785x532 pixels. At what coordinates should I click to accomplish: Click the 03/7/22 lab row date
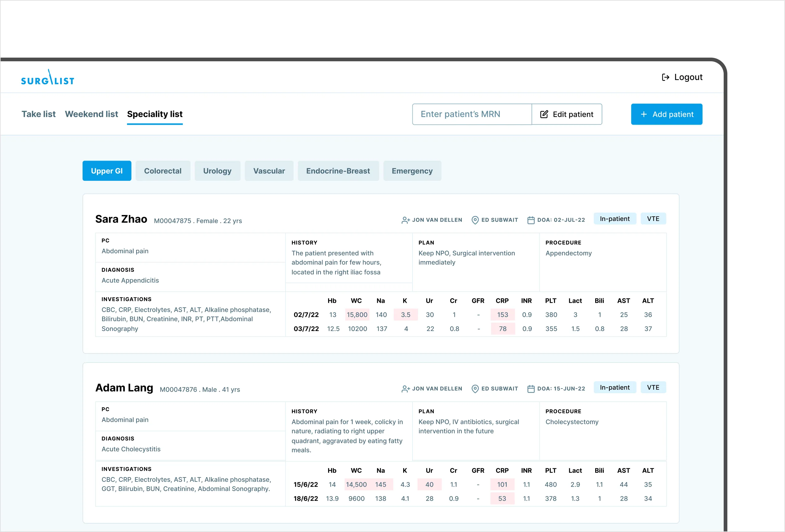tap(306, 329)
